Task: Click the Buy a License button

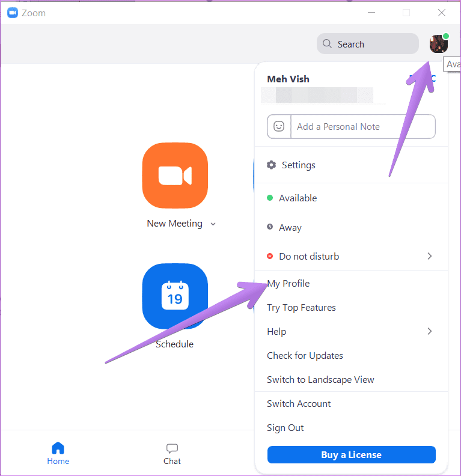Action: (352, 454)
